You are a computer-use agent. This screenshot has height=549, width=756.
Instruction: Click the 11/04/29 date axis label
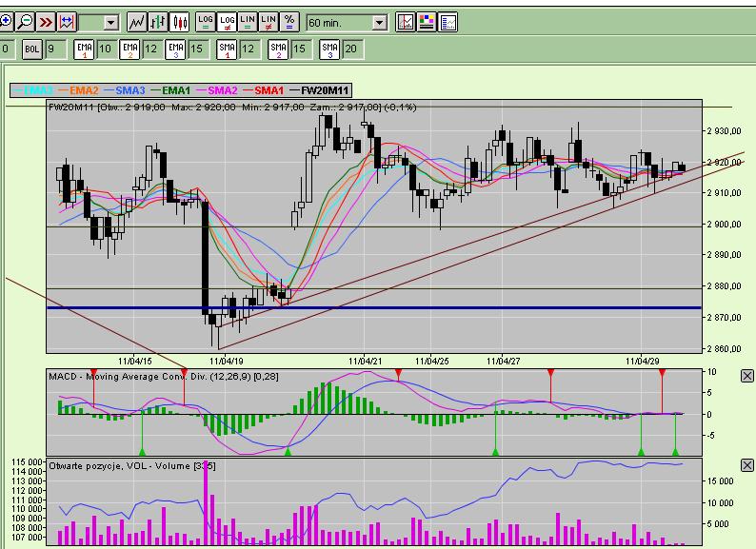(642, 361)
